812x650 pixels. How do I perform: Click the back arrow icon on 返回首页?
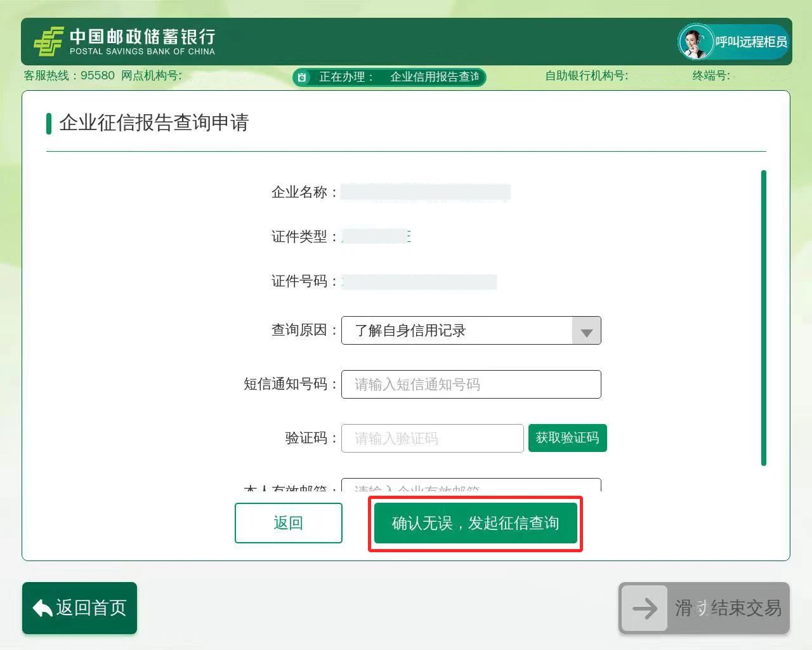[x=43, y=608]
